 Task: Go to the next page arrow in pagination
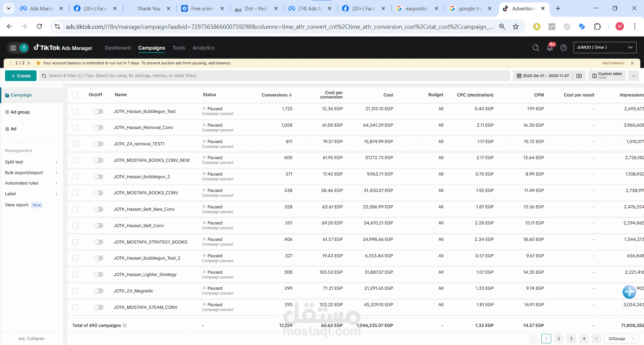[596, 339]
